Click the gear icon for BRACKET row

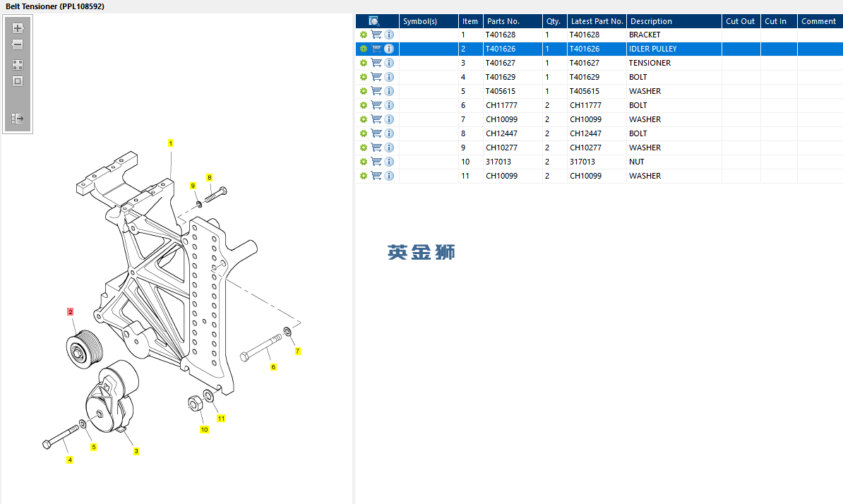pos(364,35)
